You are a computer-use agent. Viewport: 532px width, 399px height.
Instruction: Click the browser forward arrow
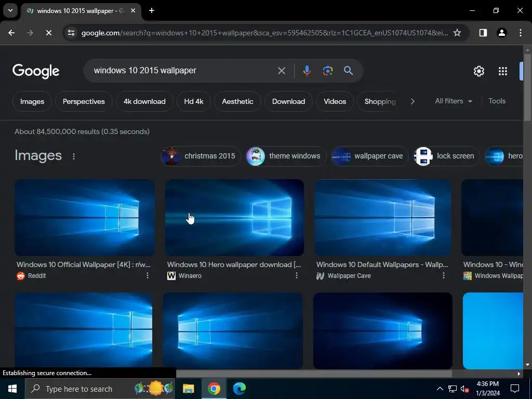(x=30, y=33)
